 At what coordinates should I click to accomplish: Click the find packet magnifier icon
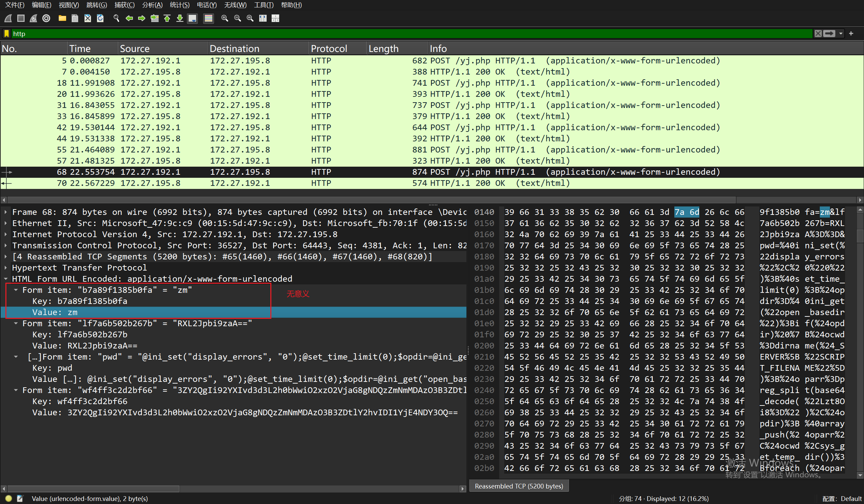[x=116, y=18]
